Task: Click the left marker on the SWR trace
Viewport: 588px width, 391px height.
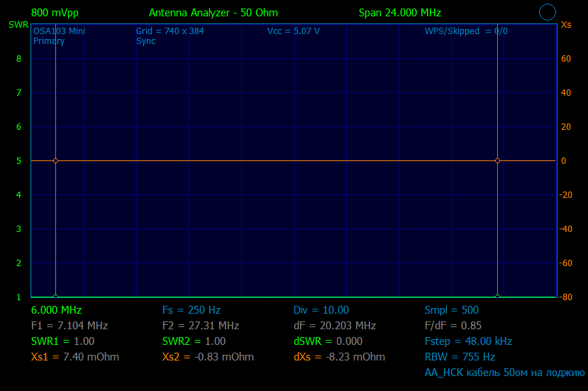Action: [x=55, y=297]
